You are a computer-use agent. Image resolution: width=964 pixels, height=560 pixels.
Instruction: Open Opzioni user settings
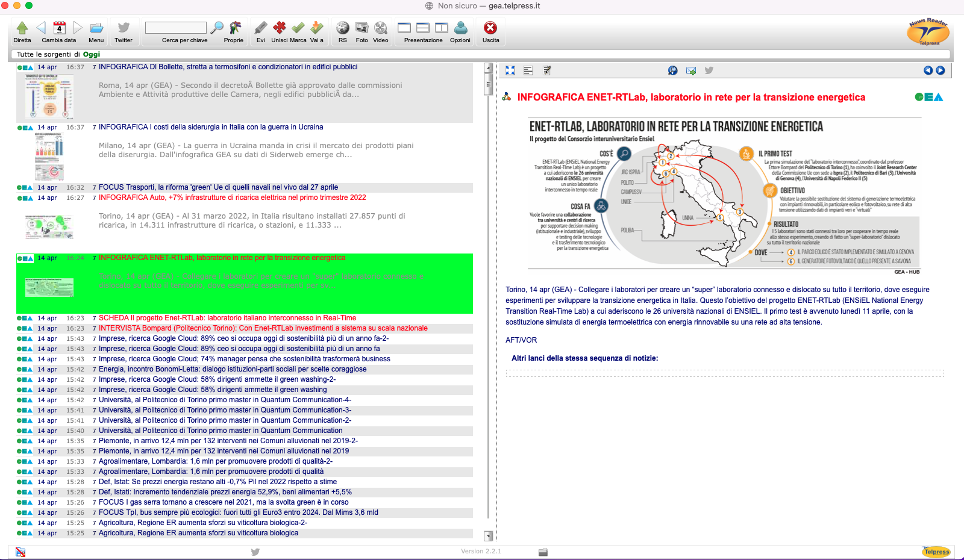460,28
